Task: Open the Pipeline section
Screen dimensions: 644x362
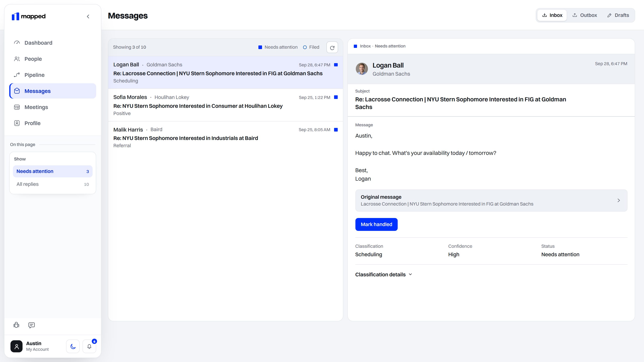Action: pos(53,75)
